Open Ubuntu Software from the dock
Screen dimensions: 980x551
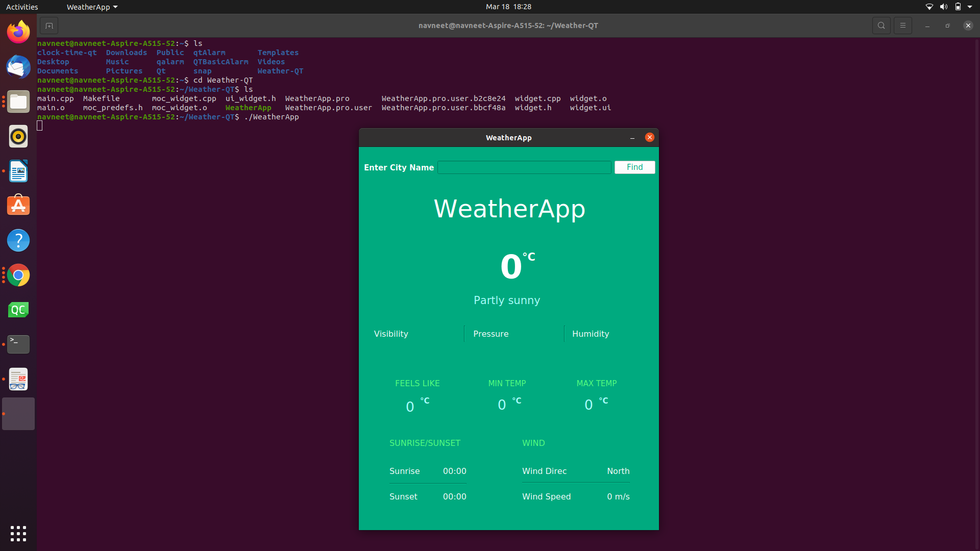pyautogui.click(x=18, y=205)
